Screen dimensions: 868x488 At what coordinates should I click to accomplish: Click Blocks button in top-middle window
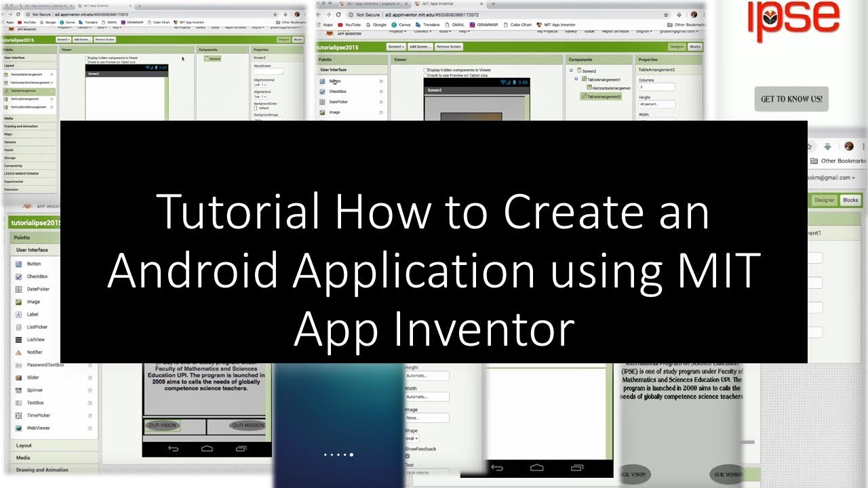[x=695, y=46]
